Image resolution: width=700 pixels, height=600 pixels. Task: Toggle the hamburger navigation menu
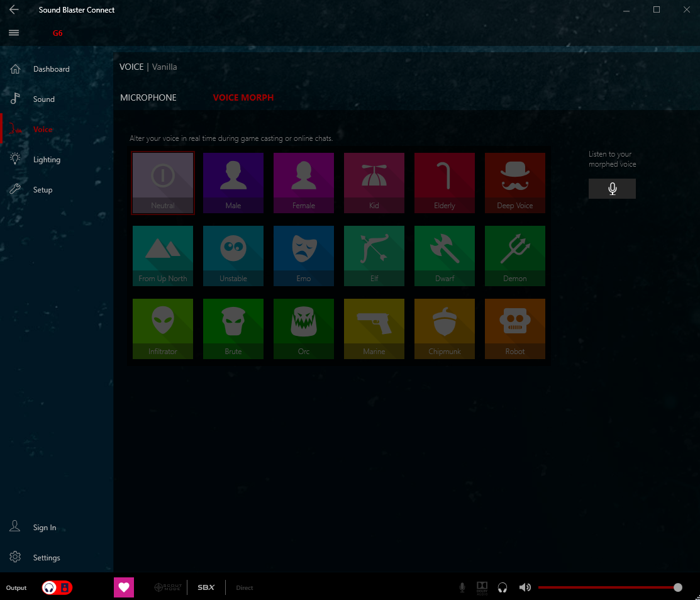pos(14,33)
